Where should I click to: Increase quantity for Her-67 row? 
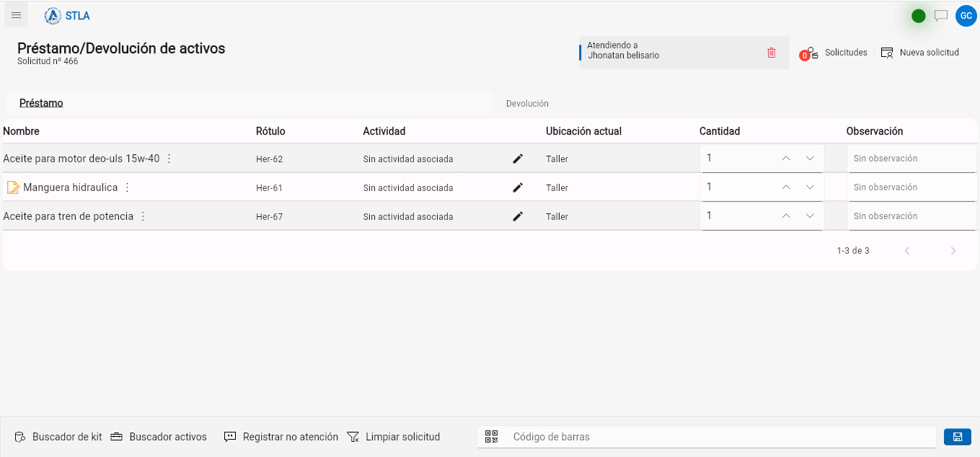(x=786, y=216)
